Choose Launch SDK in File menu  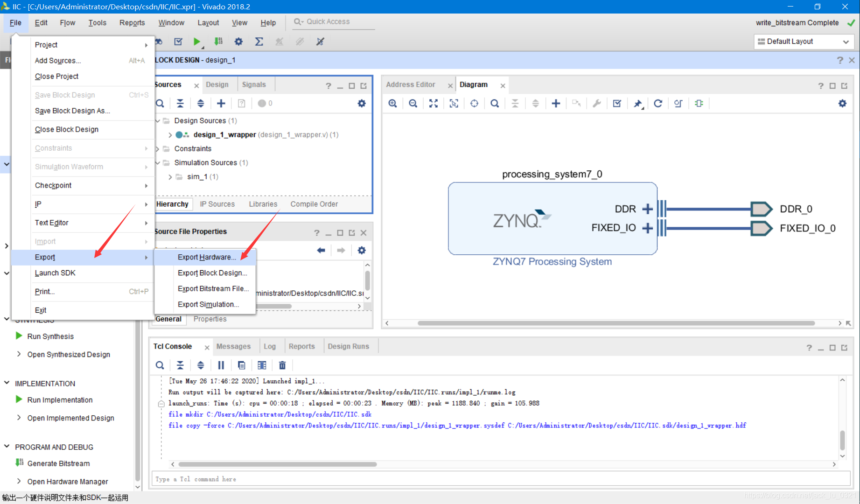(83, 273)
